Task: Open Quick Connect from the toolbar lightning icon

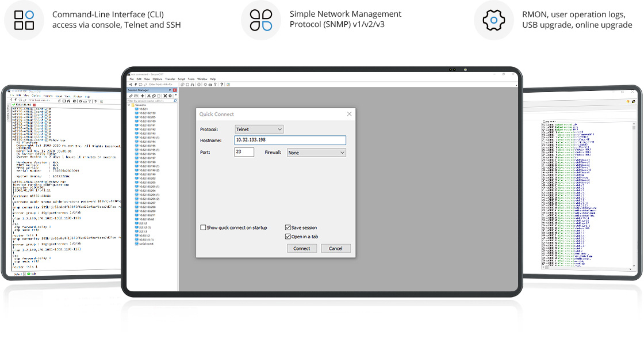Action: (135, 84)
